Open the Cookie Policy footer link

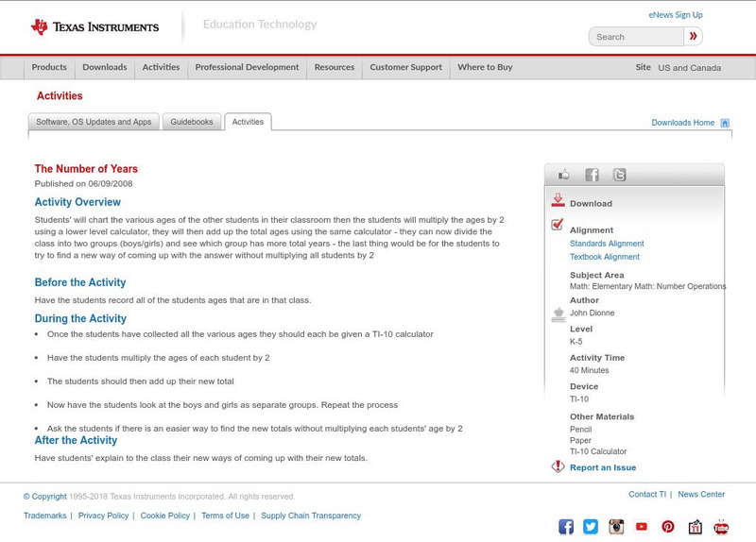(x=164, y=516)
